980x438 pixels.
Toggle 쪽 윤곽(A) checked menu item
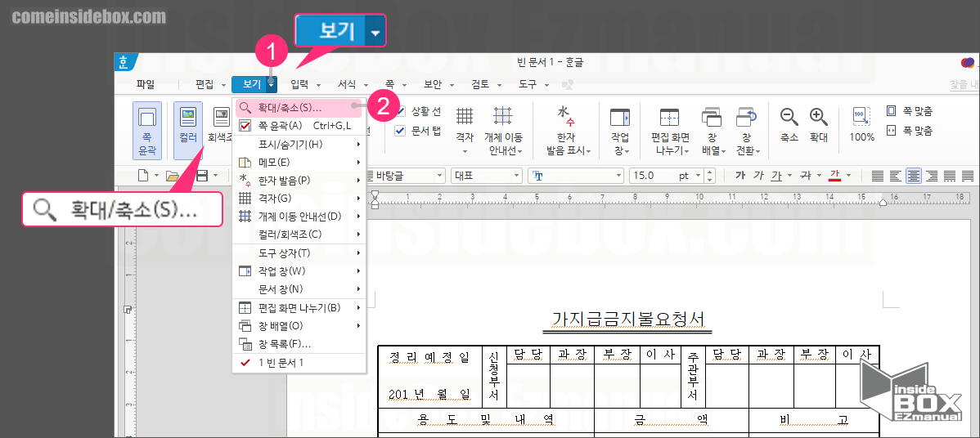click(299, 126)
